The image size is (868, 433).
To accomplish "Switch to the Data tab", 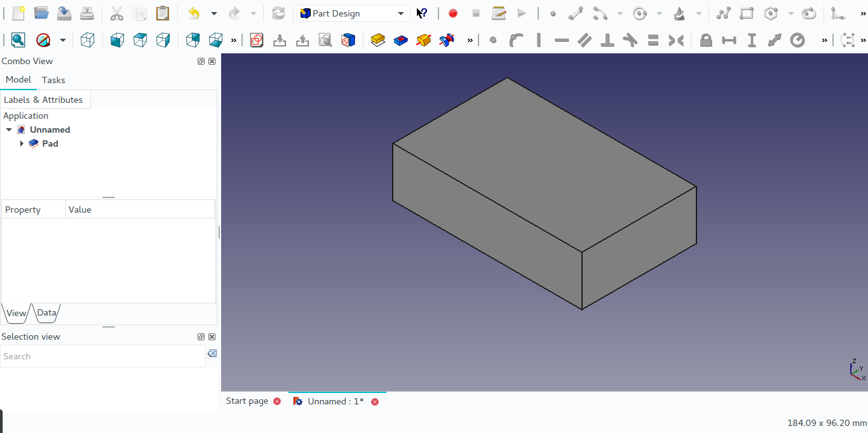I will [x=46, y=312].
